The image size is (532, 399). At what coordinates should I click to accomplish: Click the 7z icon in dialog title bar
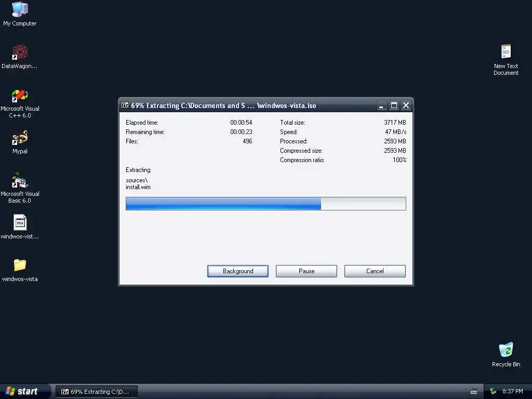[125, 105]
